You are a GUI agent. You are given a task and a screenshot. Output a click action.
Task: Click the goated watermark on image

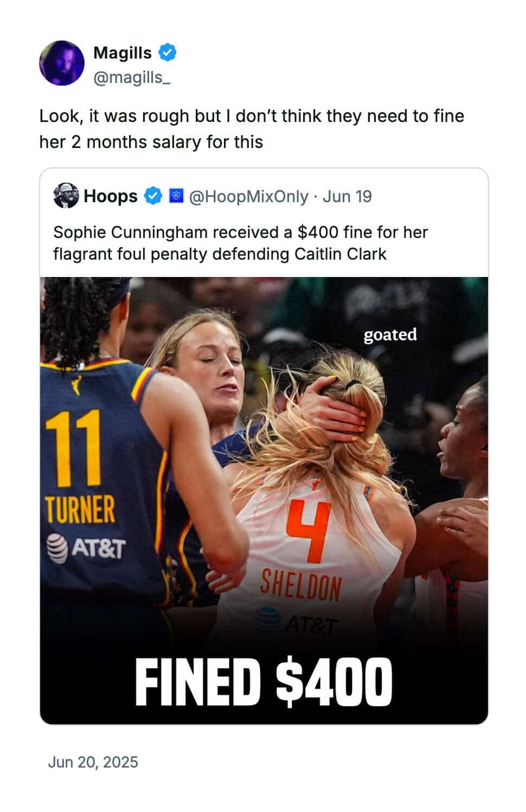click(390, 334)
